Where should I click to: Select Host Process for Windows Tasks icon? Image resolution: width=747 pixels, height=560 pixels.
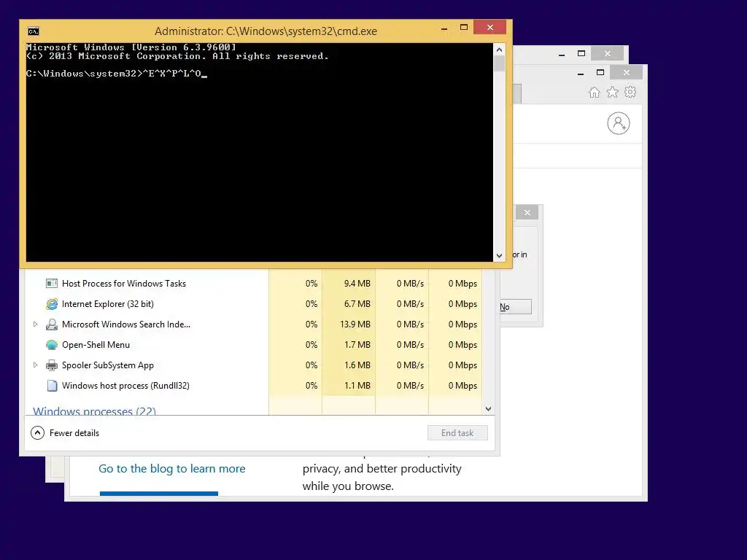pyautogui.click(x=52, y=284)
